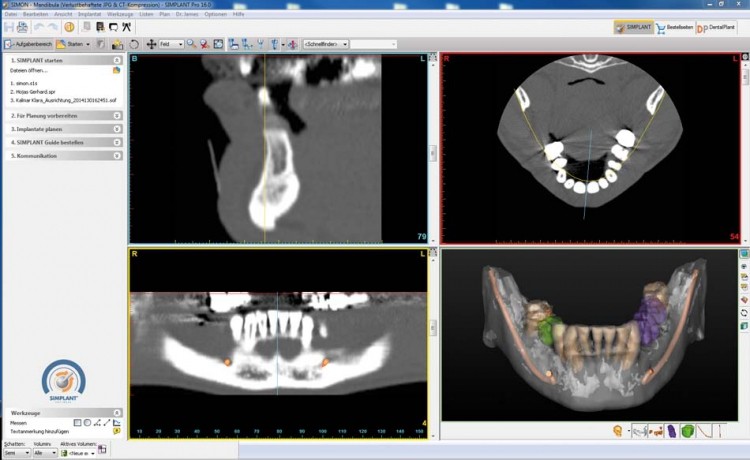This screenshot has height=460, width=750.
Task: Click the Bestellseiten button
Action: (x=674, y=27)
